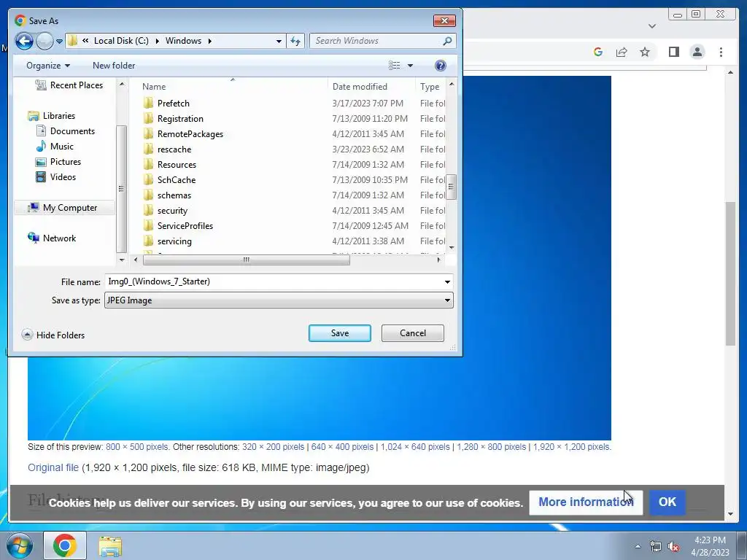747x560 pixels.
Task: Click the refresh button beside the address bar
Action: (x=295, y=41)
